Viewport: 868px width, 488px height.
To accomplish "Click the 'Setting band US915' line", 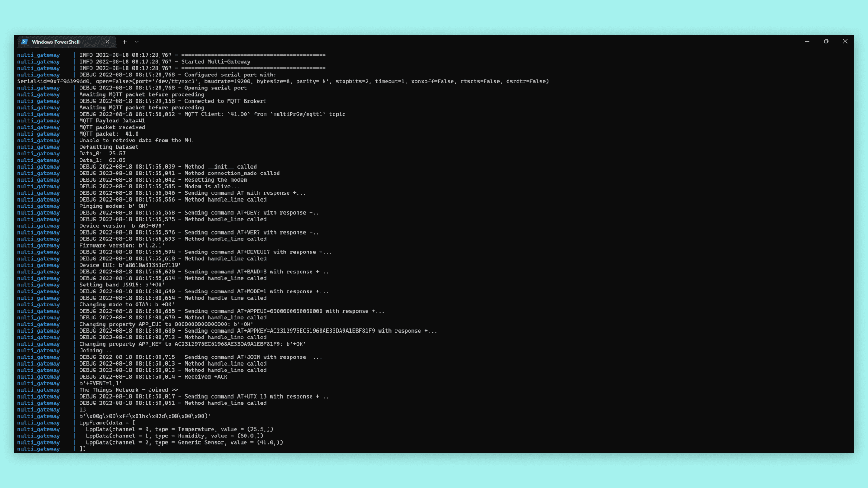I will (x=122, y=285).
